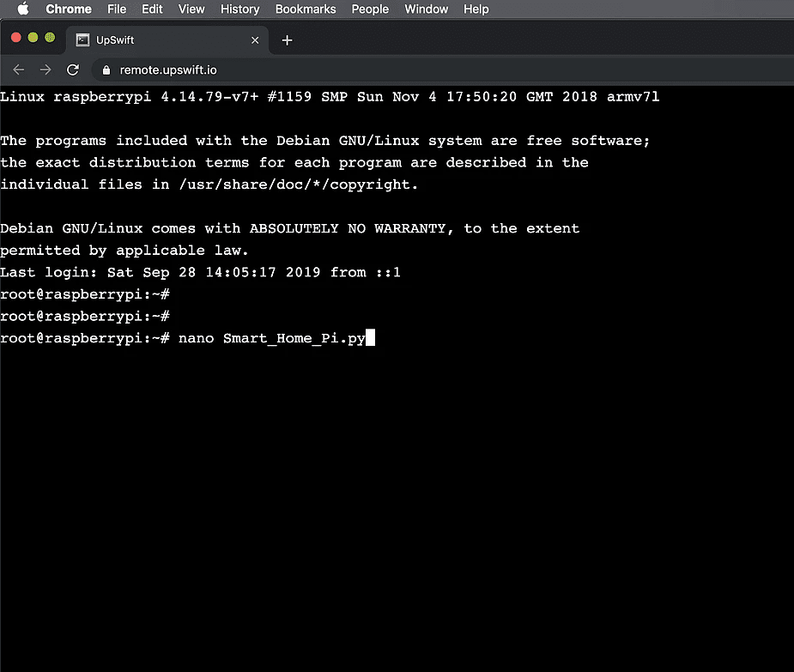Click the red close window button
The width and height of the screenshot is (794, 672).
tap(16, 38)
